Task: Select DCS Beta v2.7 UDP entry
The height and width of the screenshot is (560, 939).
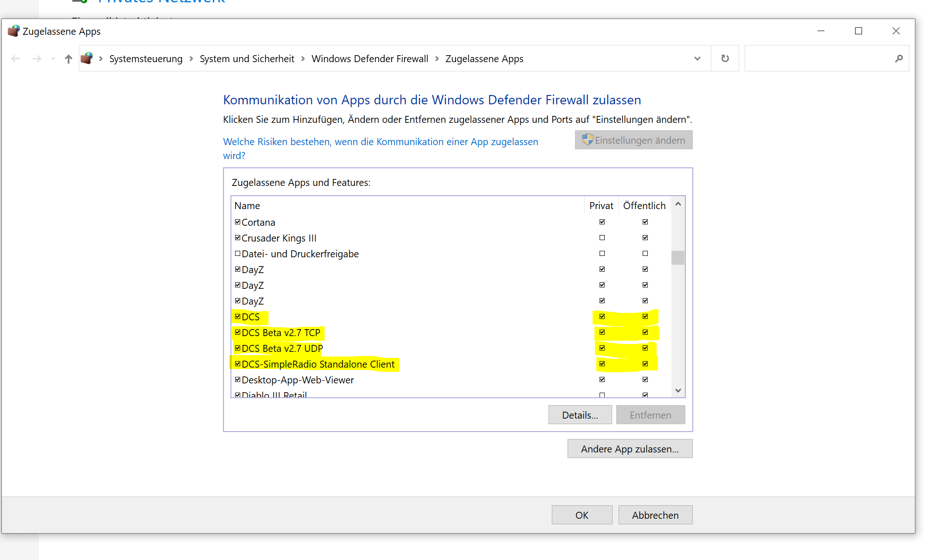Action: pos(282,349)
